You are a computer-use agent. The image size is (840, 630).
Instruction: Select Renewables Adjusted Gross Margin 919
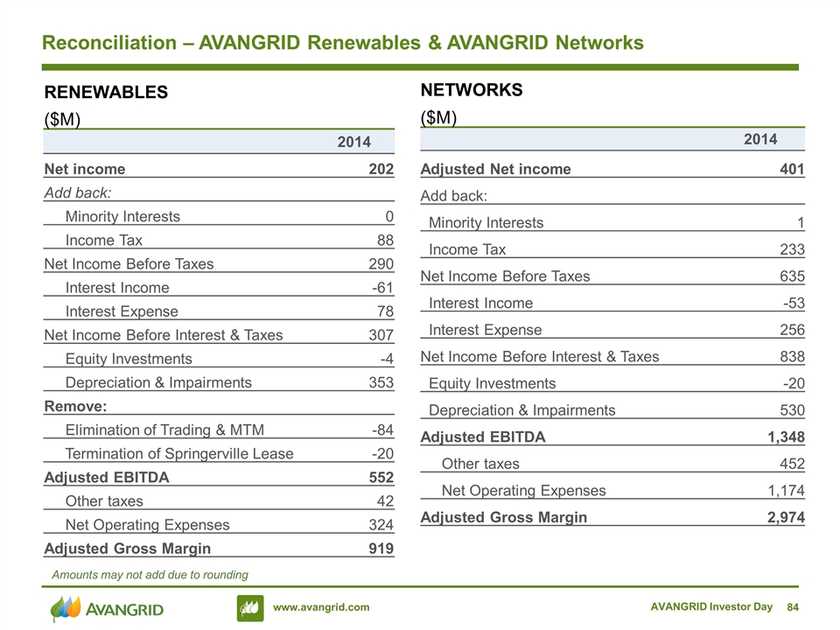(381, 549)
